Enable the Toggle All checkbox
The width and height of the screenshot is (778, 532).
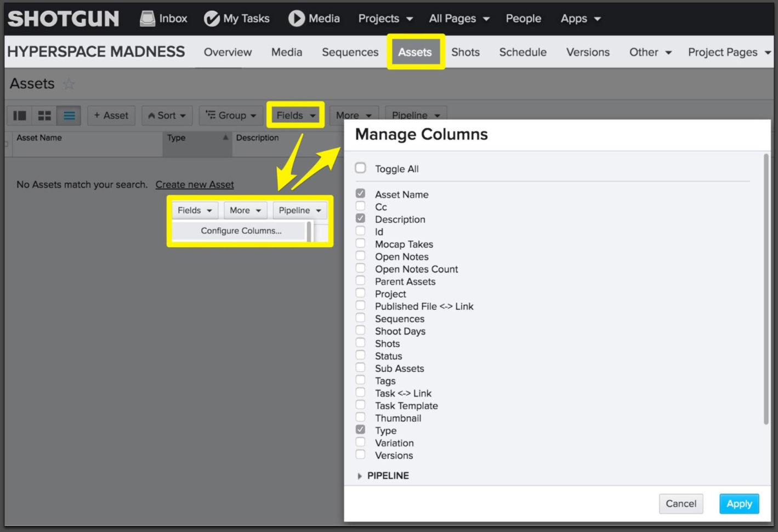pos(360,168)
